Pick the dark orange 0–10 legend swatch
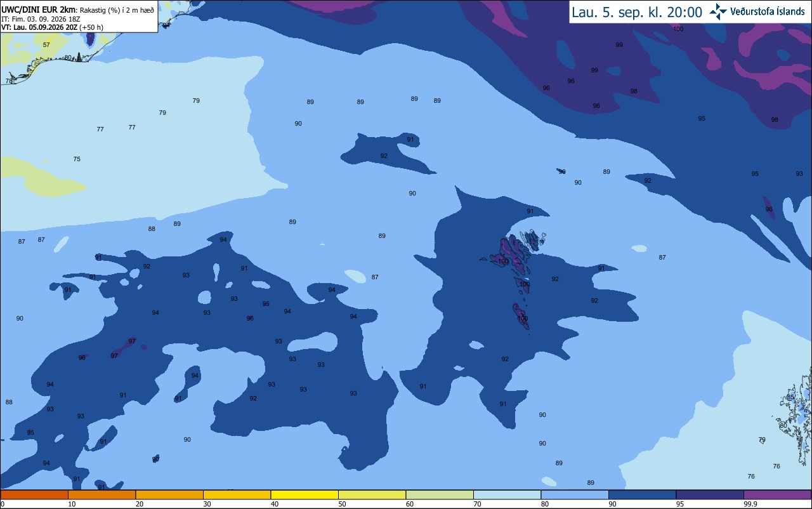The height and width of the screenshot is (509, 812). pos(34,494)
